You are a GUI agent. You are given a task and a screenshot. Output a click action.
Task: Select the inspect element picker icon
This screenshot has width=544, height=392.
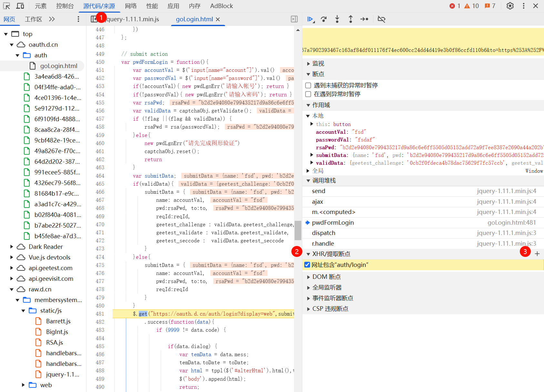6,6
